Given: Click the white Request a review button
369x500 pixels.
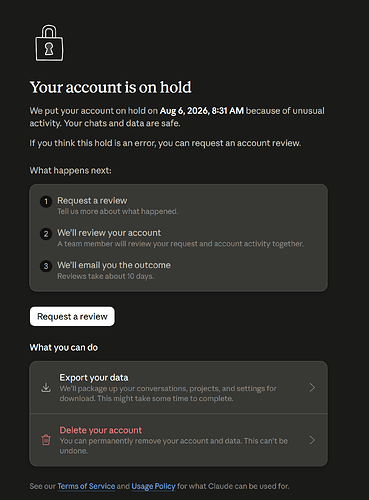Looking at the screenshot, I should 72,316.
